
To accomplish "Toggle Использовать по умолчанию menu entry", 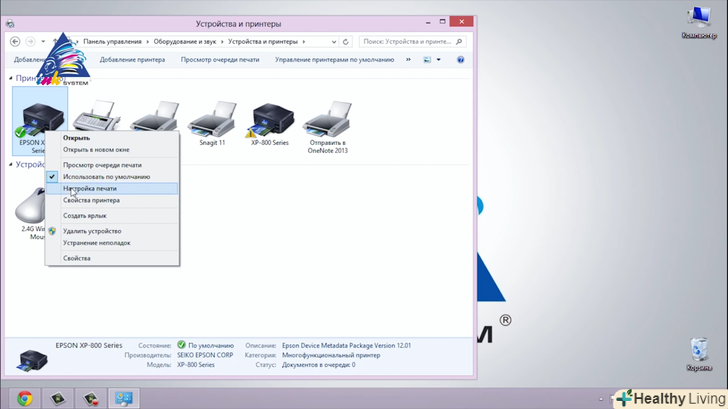I will (x=111, y=177).
